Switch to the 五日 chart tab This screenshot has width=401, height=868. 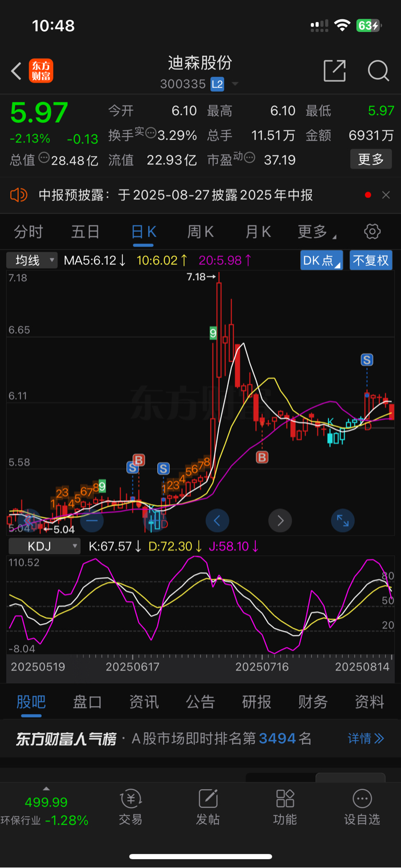click(85, 232)
